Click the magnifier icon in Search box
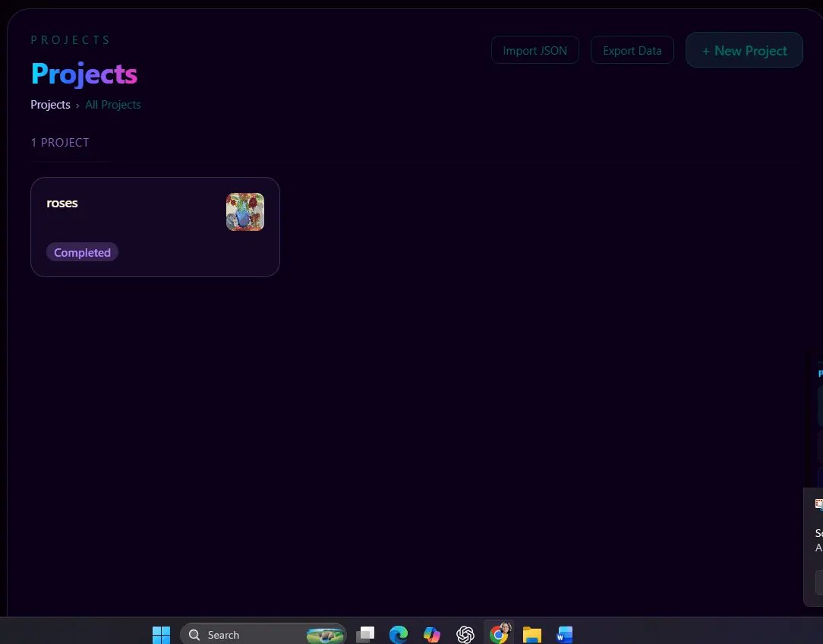This screenshot has height=644, width=823. click(x=194, y=635)
